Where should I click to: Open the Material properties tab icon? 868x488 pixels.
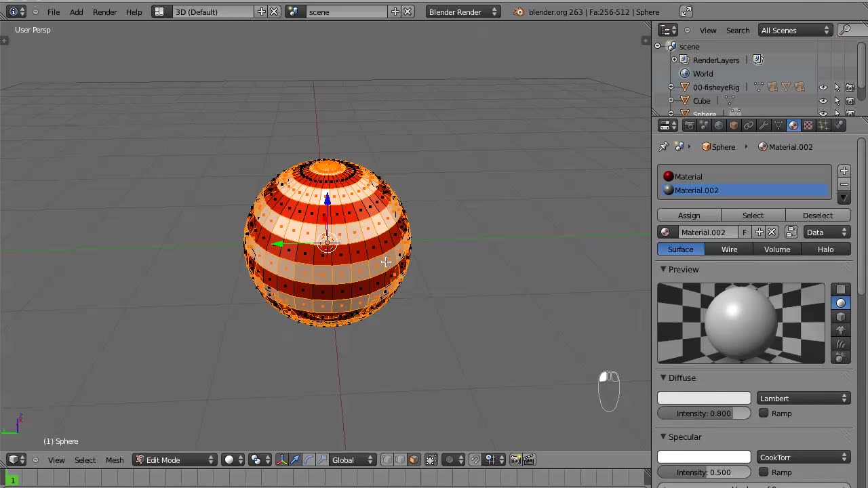(x=793, y=125)
